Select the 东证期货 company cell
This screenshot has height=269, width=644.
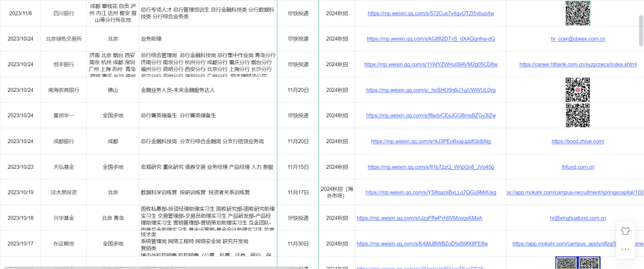coord(64,243)
